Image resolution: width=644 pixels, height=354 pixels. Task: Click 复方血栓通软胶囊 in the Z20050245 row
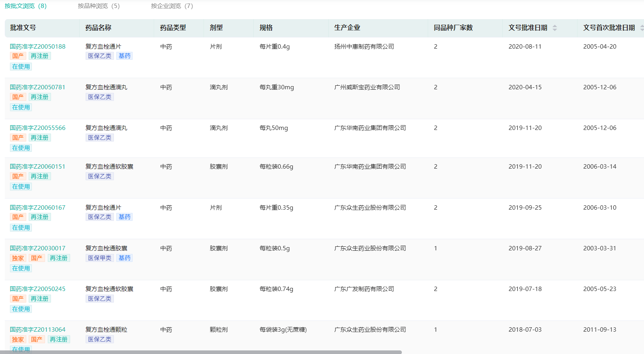109,289
